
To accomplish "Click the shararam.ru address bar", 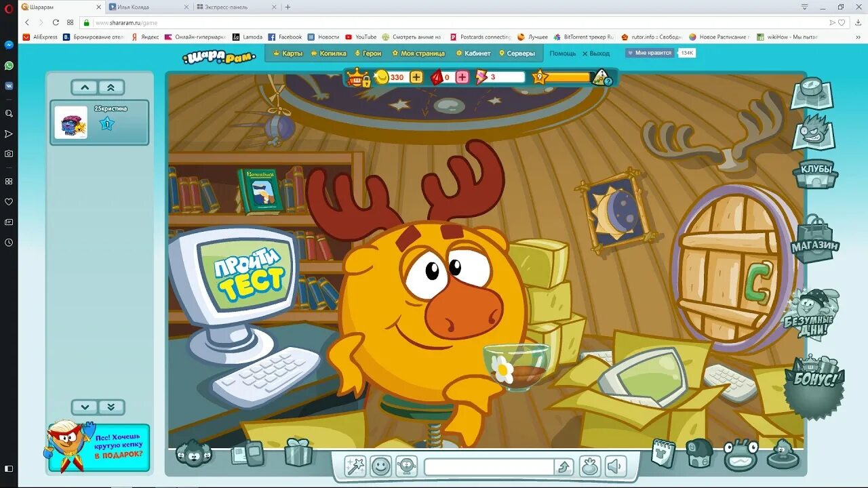I will [454, 22].
